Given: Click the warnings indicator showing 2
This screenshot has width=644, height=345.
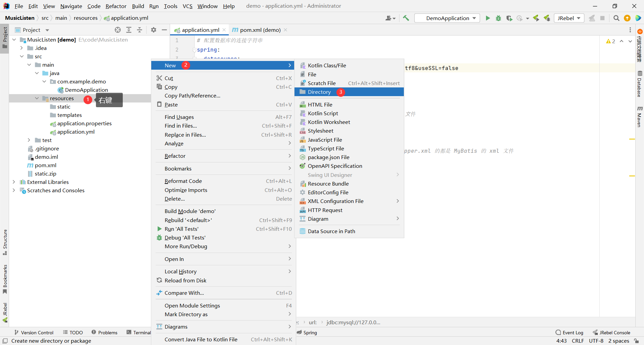Looking at the screenshot, I should (610, 41).
